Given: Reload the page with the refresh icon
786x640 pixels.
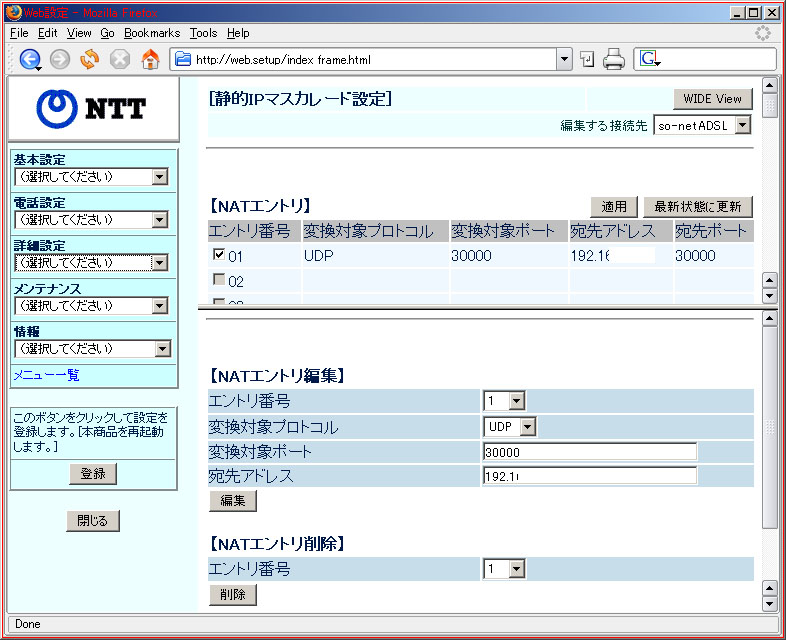Looking at the screenshot, I should [90, 59].
